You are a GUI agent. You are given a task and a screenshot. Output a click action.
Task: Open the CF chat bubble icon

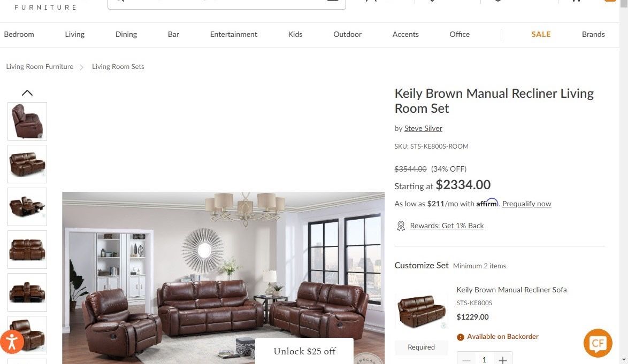click(598, 343)
